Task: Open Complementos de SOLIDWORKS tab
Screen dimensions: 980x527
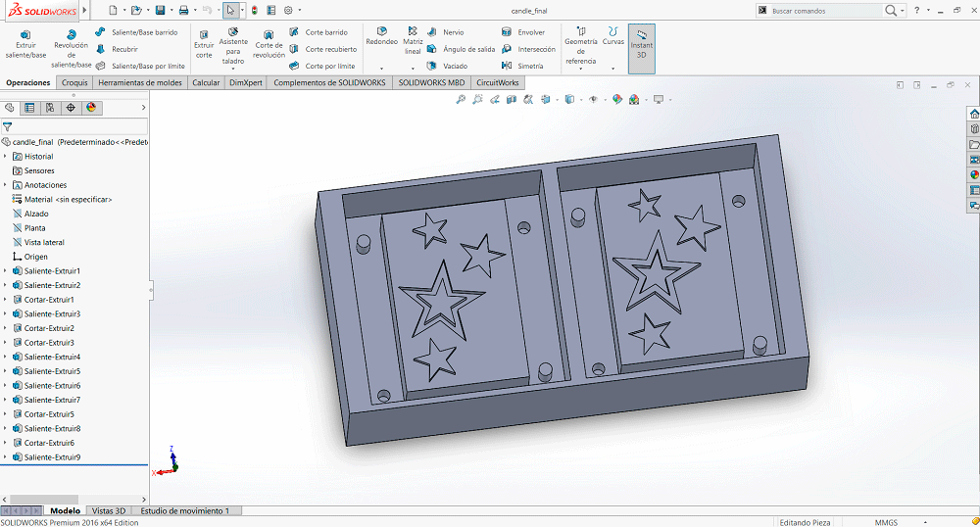Action: pyautogui.click(x=329, y=82)
